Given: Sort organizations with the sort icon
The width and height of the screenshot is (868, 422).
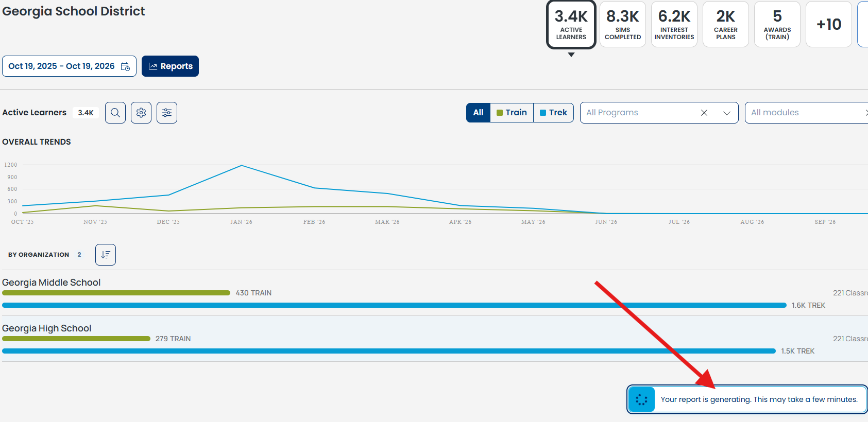Looking at the screenshot, I should [x=106, y=255].
